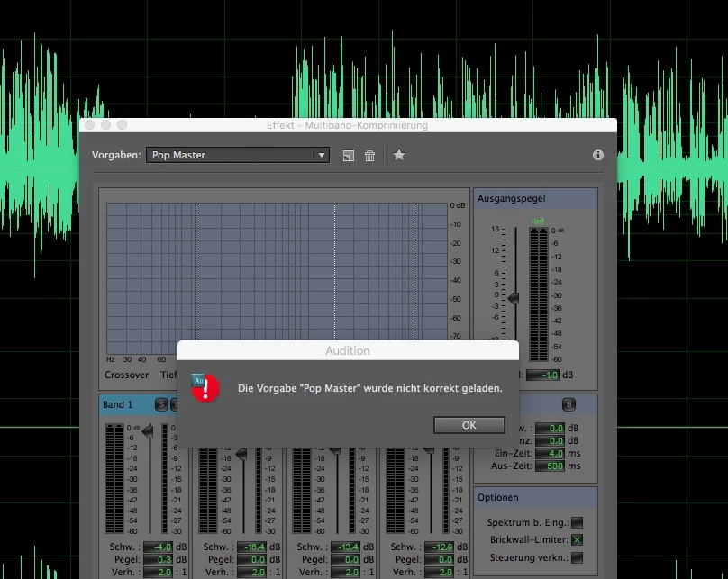The width and height of the screenshot is (728, 579).
Task: Click the Solo S button on Band 1
Action: (x=161, y=404)
